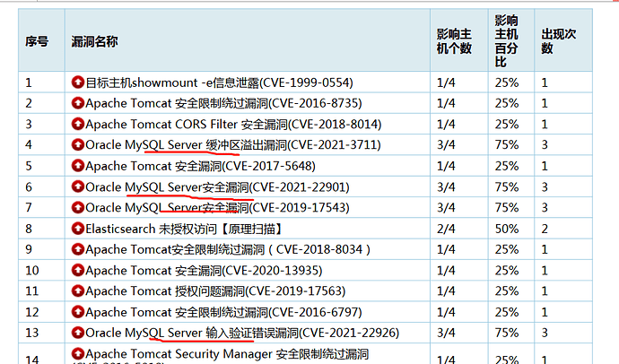The height and width of the screenshot is (364, 619).
Task: Click red severity icon for CVE-2021-22926 row
Action: 78,333
